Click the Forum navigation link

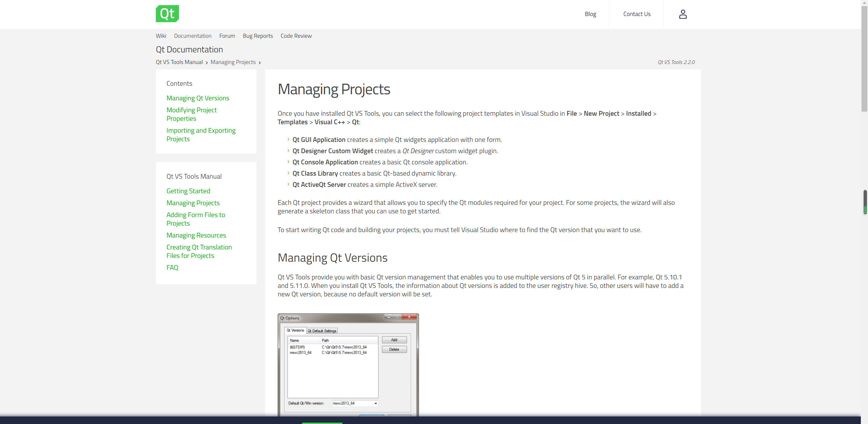(227, 35)
